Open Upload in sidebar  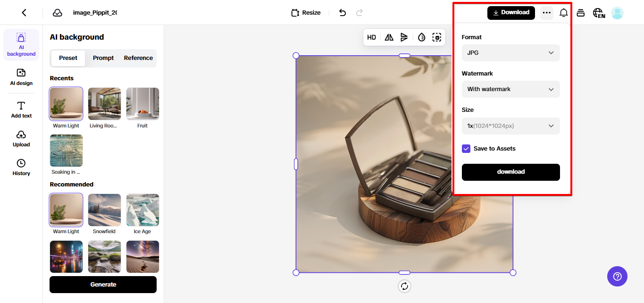pyautogui.click(x=21, y=139)
